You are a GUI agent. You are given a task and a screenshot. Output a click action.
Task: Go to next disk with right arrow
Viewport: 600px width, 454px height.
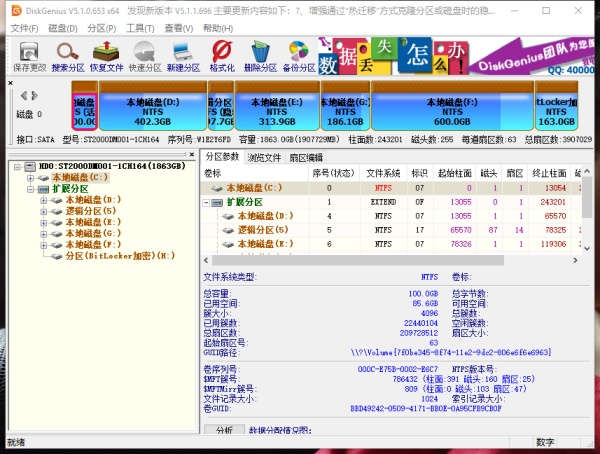coord(35,95)
